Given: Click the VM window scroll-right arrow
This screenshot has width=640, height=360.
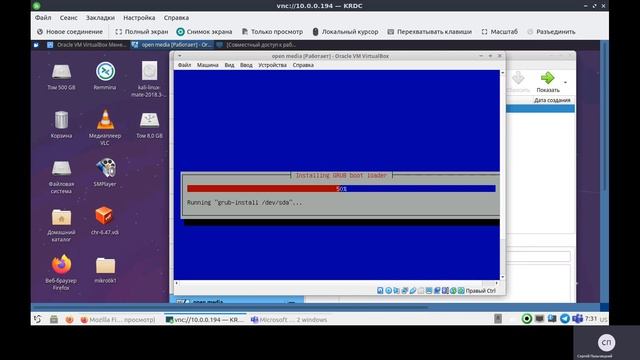Looking at the screenshot, I should point(497,283).
